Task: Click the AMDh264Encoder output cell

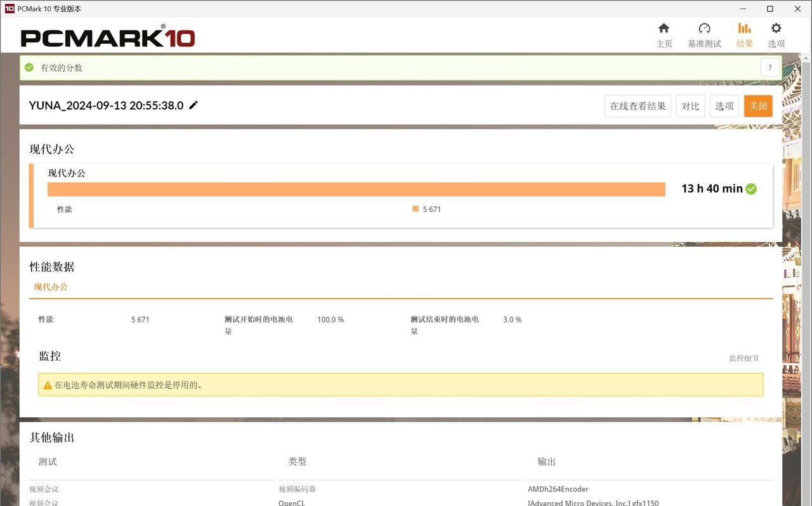Action: [558, 490]
